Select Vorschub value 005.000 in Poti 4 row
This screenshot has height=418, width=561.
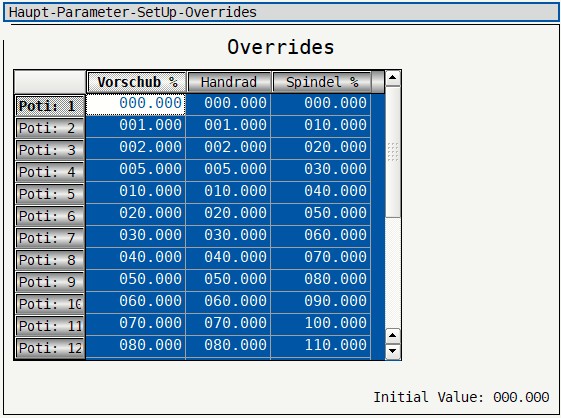(136, 170)
